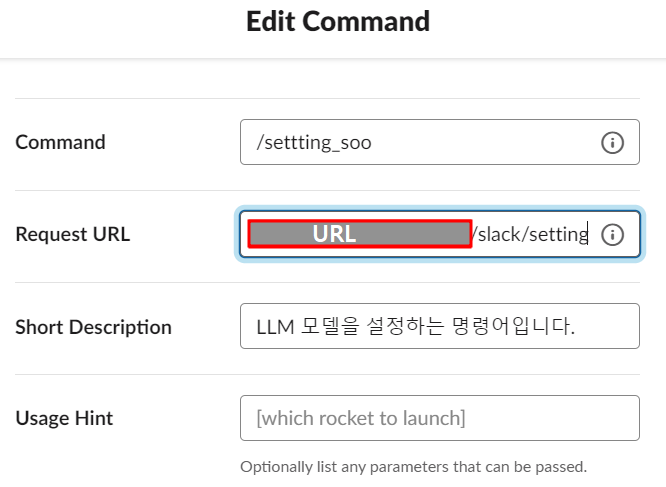Click the "Request URL" field label

[73, 235]
